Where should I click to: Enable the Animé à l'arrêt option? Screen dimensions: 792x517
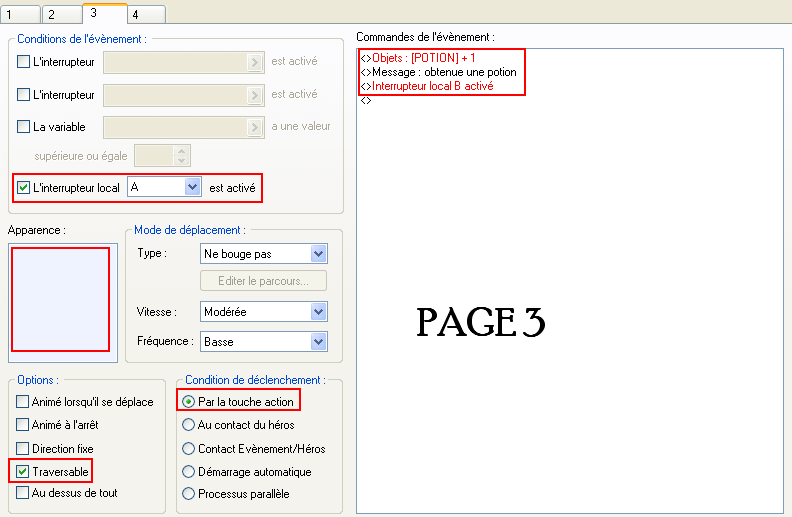22,425
